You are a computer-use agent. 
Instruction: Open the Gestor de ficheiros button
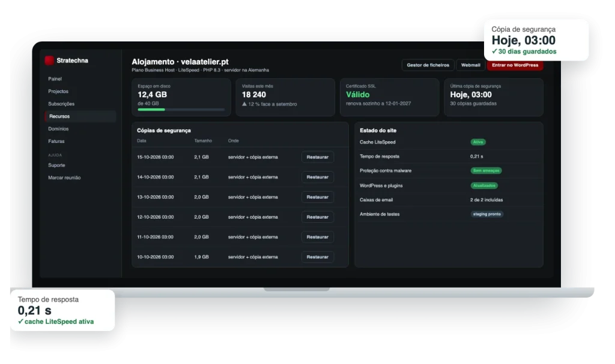[428, 65]
